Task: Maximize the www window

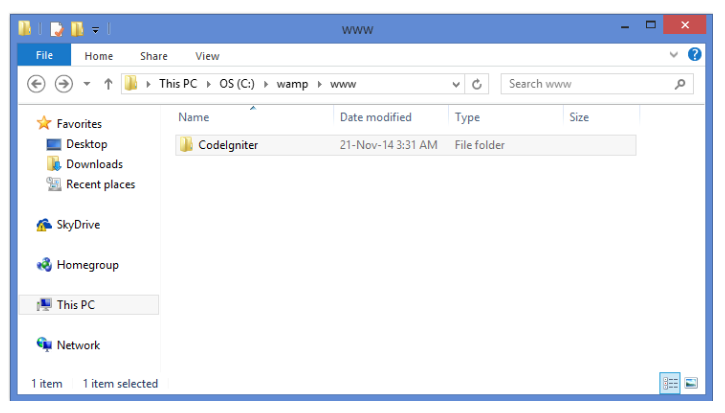Action: tap(651, 25)
